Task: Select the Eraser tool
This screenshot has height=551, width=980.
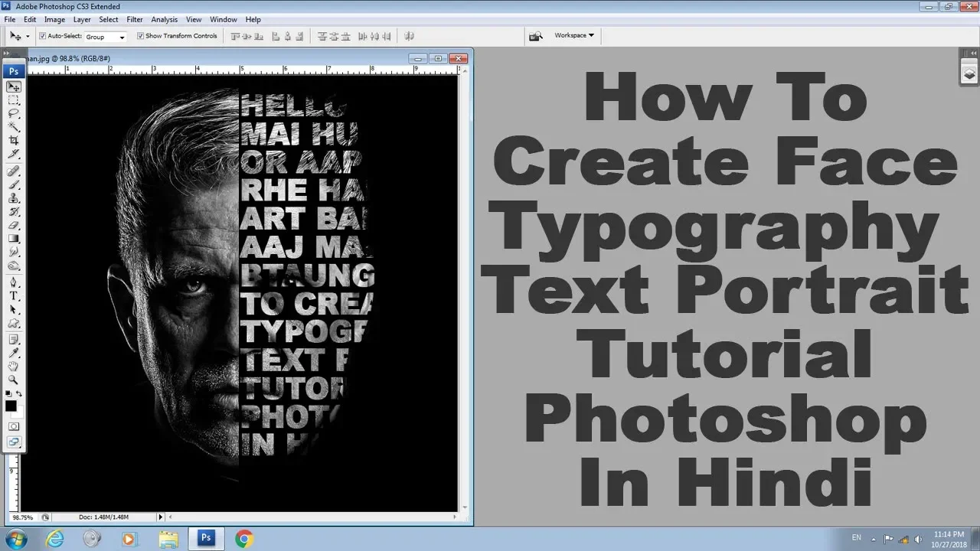Action: [x=14, y=226]
